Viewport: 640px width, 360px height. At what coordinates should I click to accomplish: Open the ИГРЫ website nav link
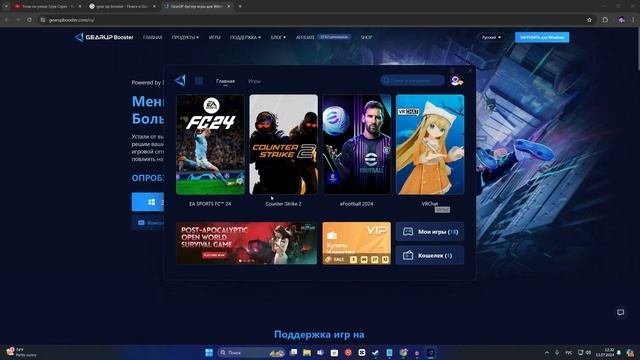click(x=214, y=37)
